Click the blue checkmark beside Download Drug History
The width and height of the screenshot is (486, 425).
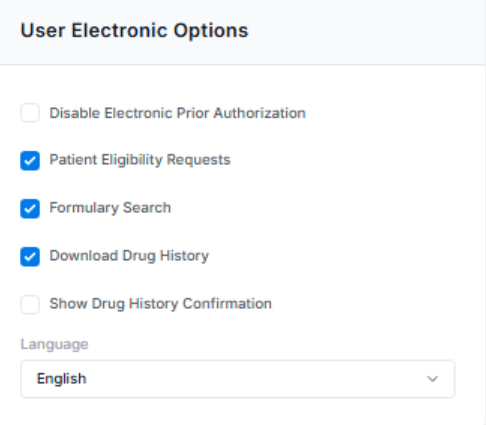tap(30, 257)
